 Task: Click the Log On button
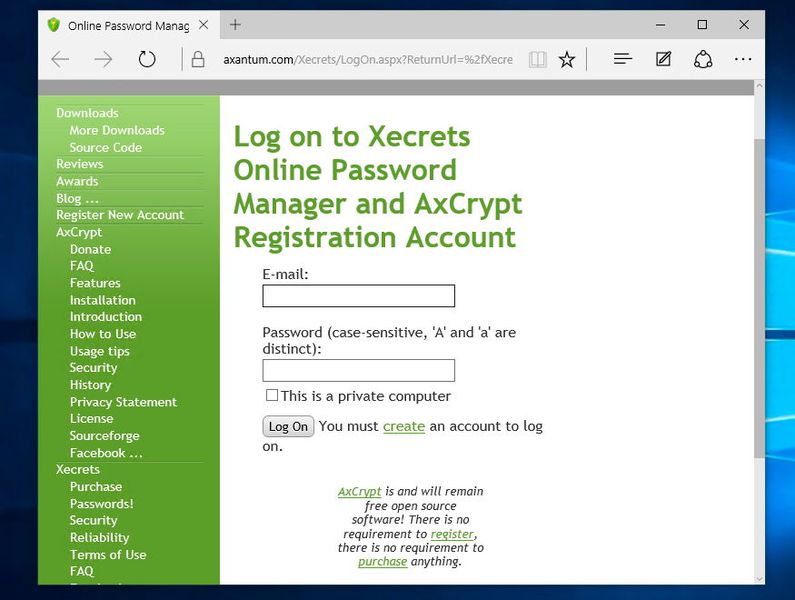click(288, 426)
